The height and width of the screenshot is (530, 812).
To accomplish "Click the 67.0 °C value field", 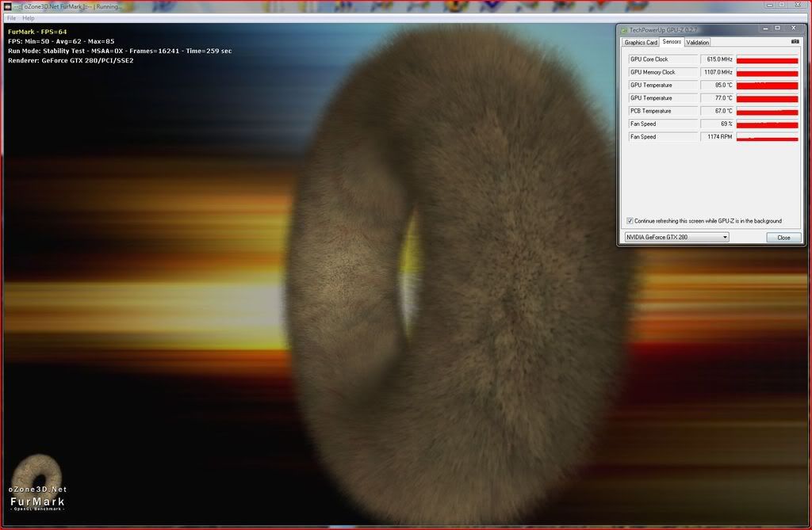I will click(x=717, y=111).
